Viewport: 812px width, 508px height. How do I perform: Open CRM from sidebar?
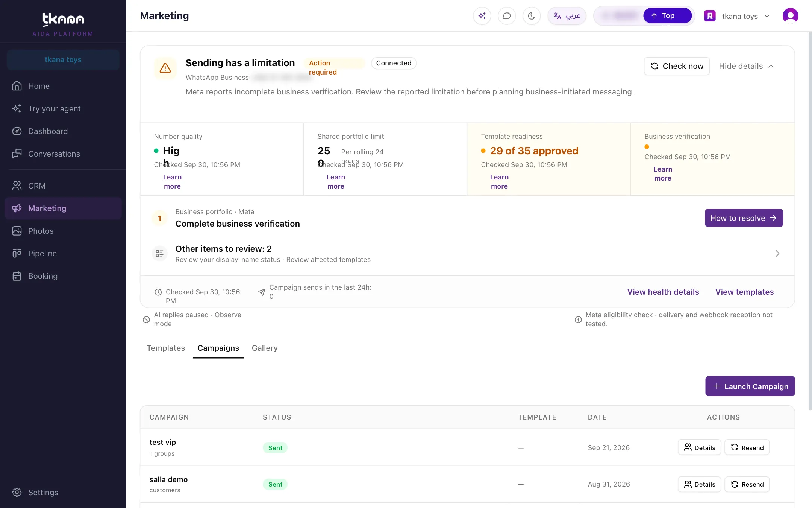(63, 186)
